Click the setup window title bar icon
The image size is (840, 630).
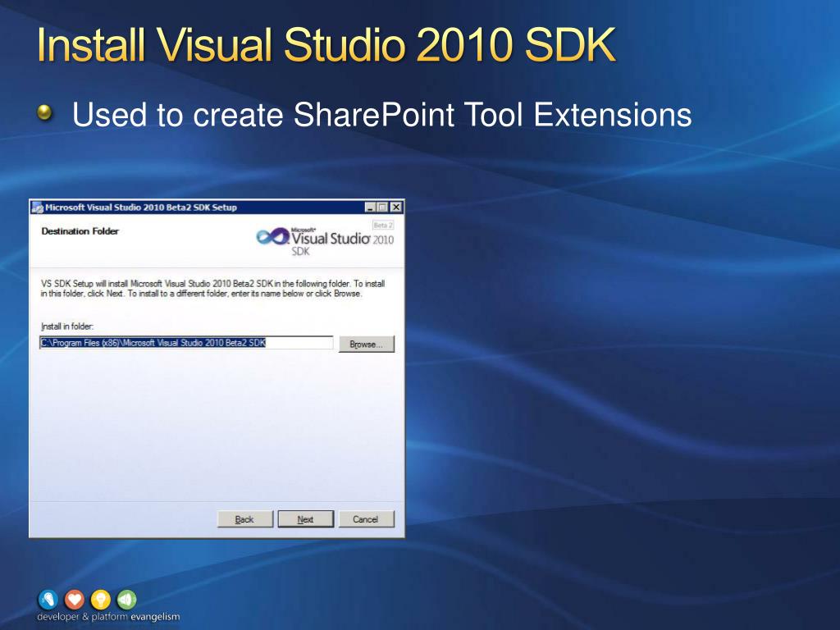[37, 208]
